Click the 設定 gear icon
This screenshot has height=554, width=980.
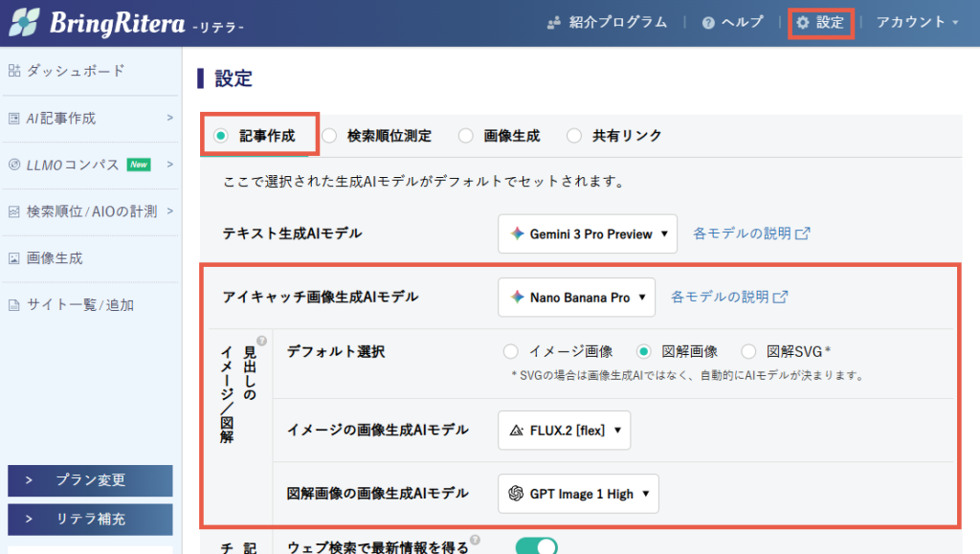tap(803, 22)
